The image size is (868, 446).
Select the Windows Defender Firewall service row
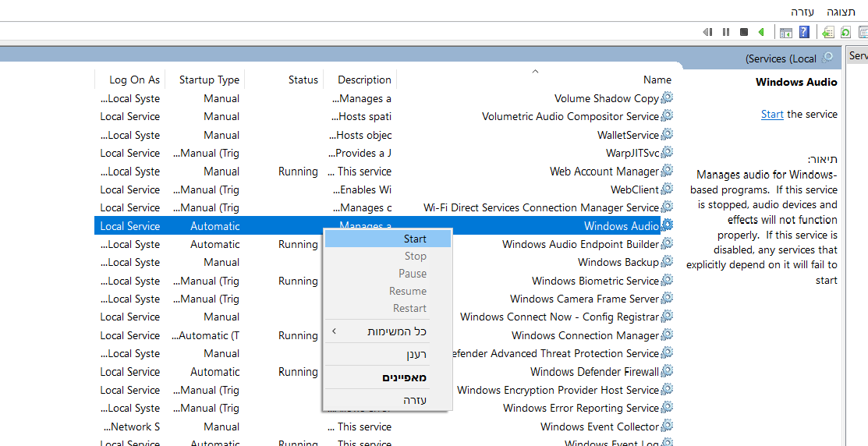point(594,372)
